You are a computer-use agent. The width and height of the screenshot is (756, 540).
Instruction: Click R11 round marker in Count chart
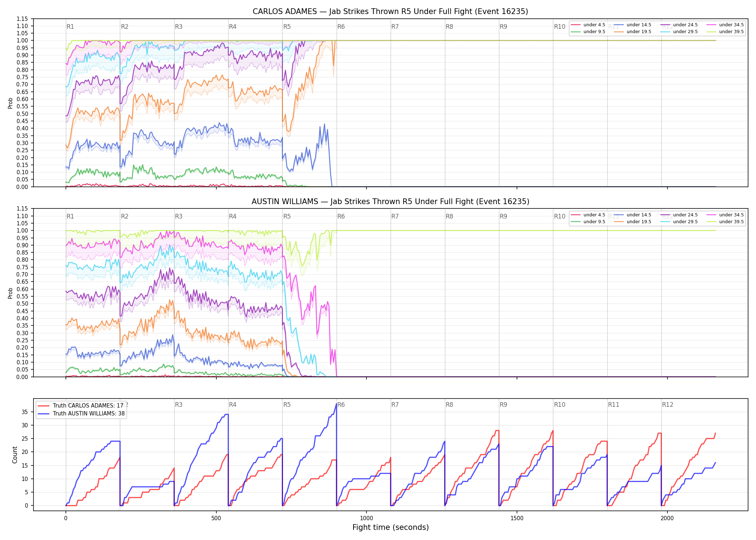tap(613, 405)
